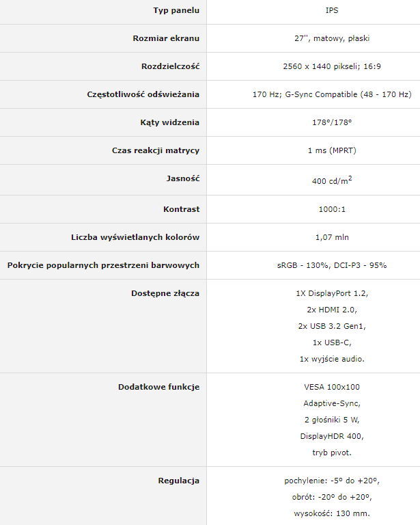Click the 'Rozdzielczość' row label
Screen dimensions: 420x525
click(170, 66)
